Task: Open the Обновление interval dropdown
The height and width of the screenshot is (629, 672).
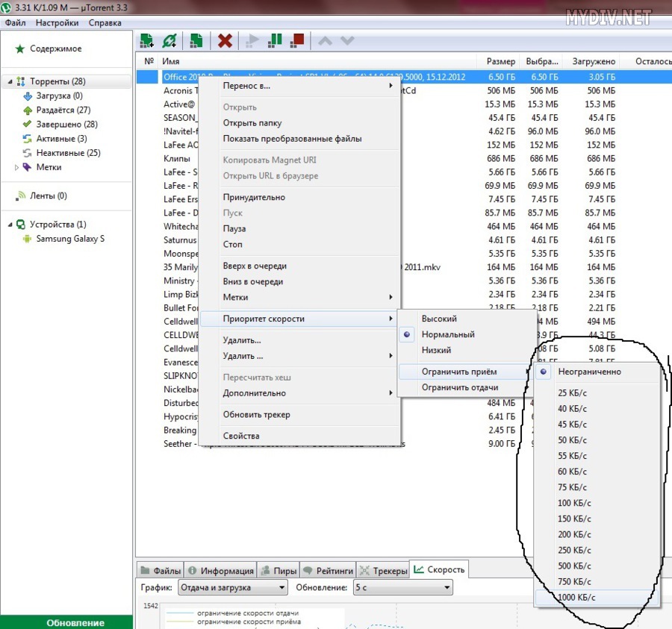Action: click(403, 587)
